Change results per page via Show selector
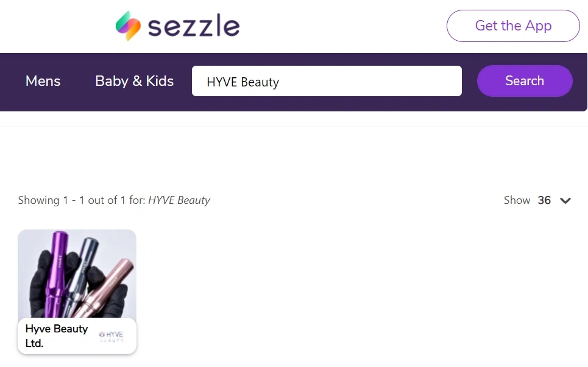The width and height of the screenshot is (588, 367). pos(544,200)
